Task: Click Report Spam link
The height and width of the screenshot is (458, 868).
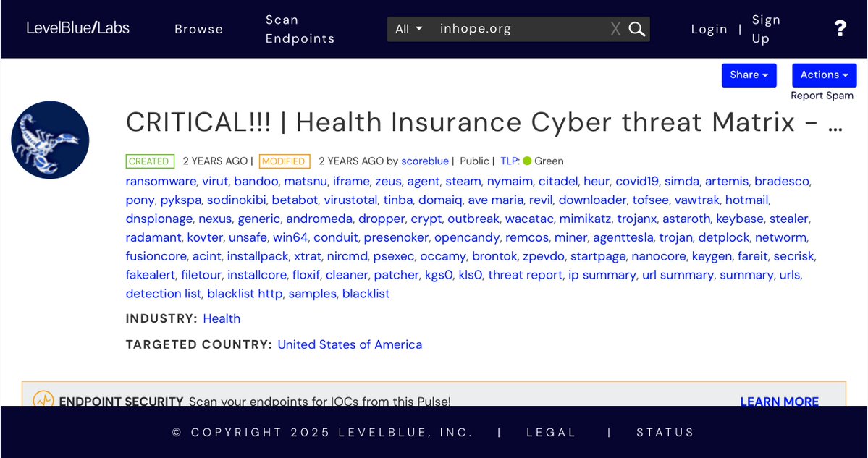Action: click(822, 96)
